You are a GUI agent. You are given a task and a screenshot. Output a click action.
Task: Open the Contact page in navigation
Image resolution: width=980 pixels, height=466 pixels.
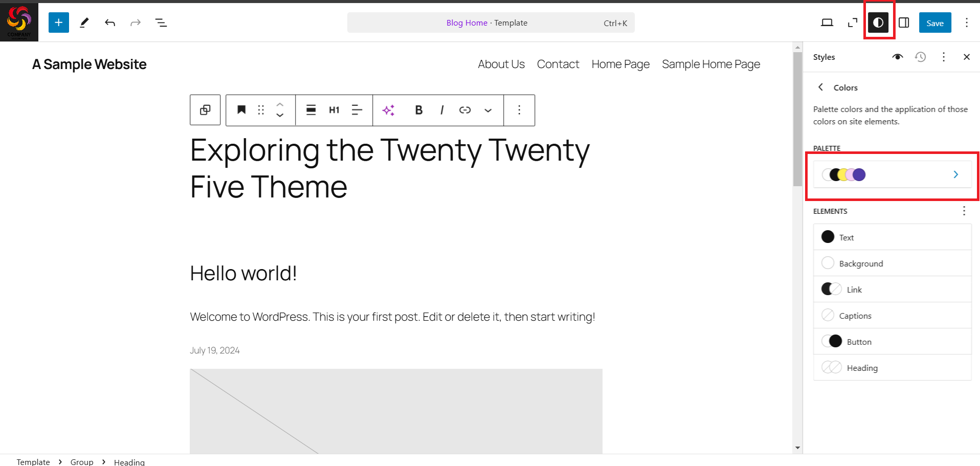point(558,64)
